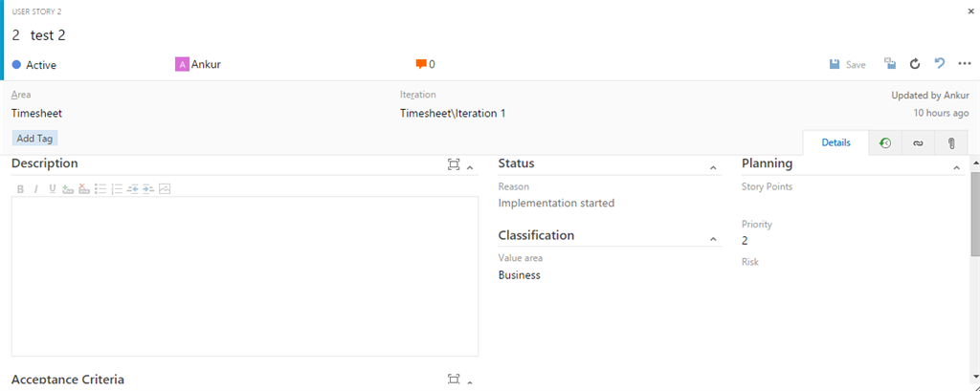Toggle underline formatting in Description
The image size is (980, 391).
coord(52,189)
